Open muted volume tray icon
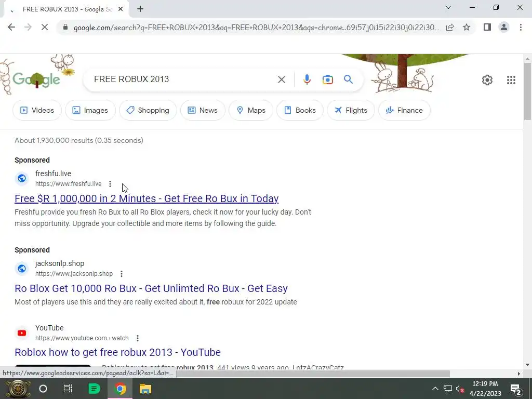This screenshot has width=532, height=399. (460, 389)
